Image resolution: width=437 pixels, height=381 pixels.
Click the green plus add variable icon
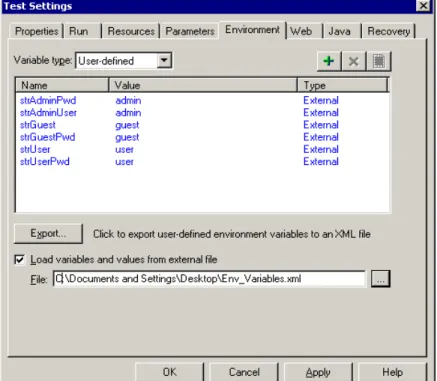[329, 61]
